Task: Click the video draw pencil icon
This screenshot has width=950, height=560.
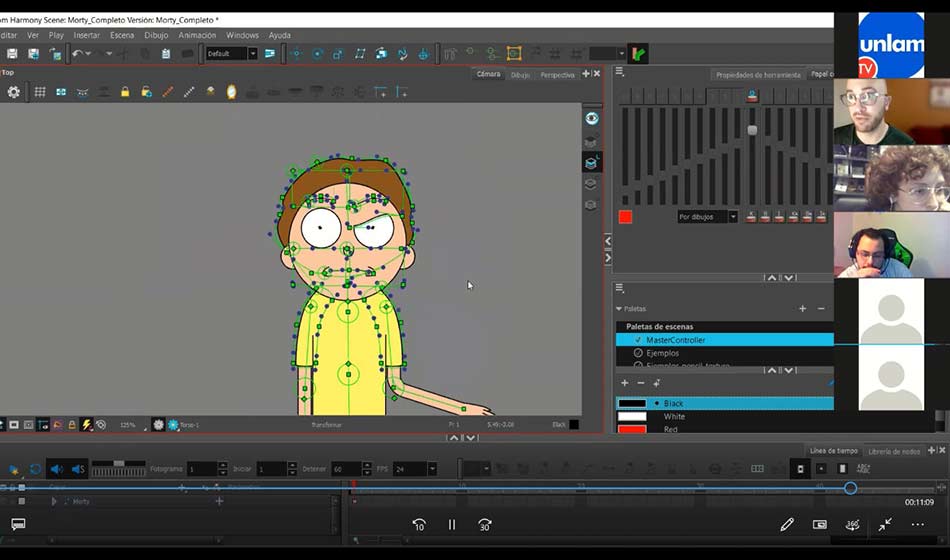Action: pyautogui.click(x=787, y=525)
